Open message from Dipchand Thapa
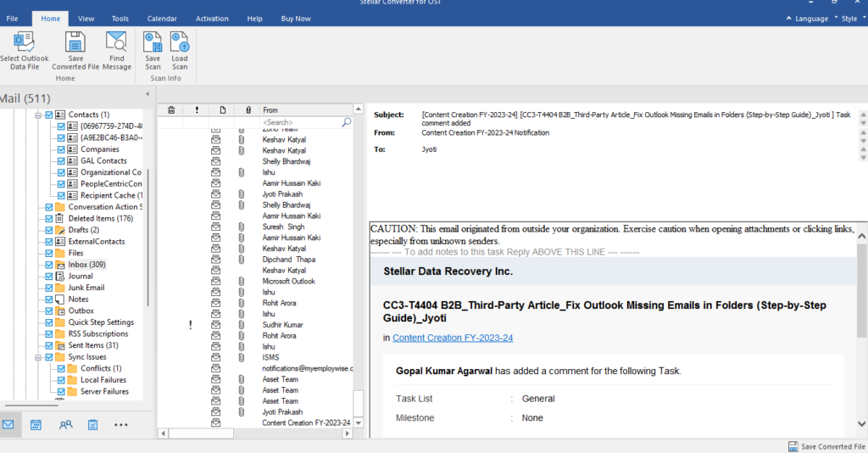Viewport: 868px width, 453px height. click(288, 260)
